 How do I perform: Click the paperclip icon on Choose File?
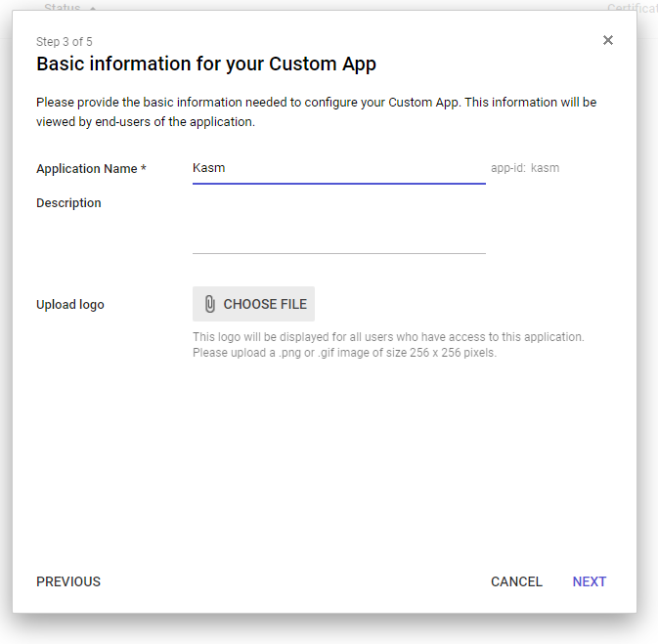pyautogui.click(x=209, y=304)
